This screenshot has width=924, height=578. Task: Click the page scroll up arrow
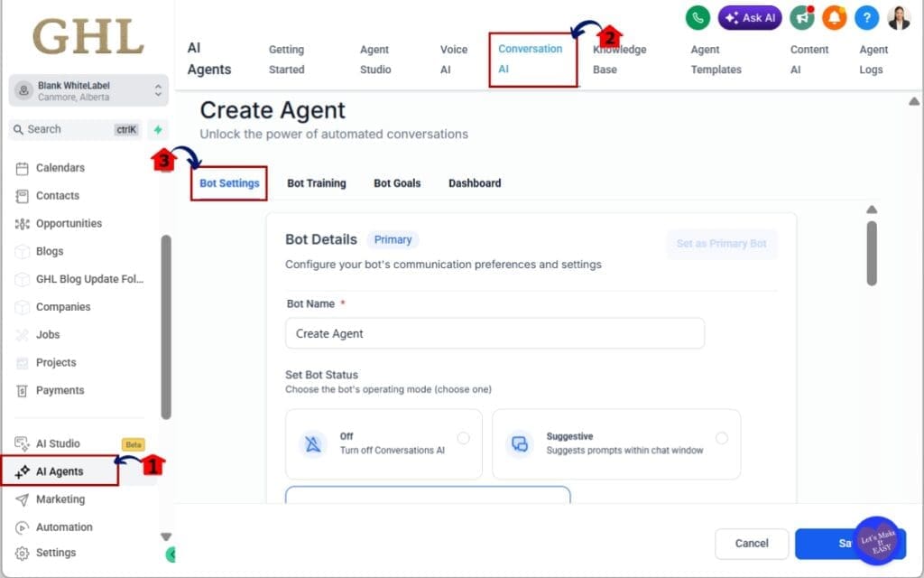tap(914, 101)
